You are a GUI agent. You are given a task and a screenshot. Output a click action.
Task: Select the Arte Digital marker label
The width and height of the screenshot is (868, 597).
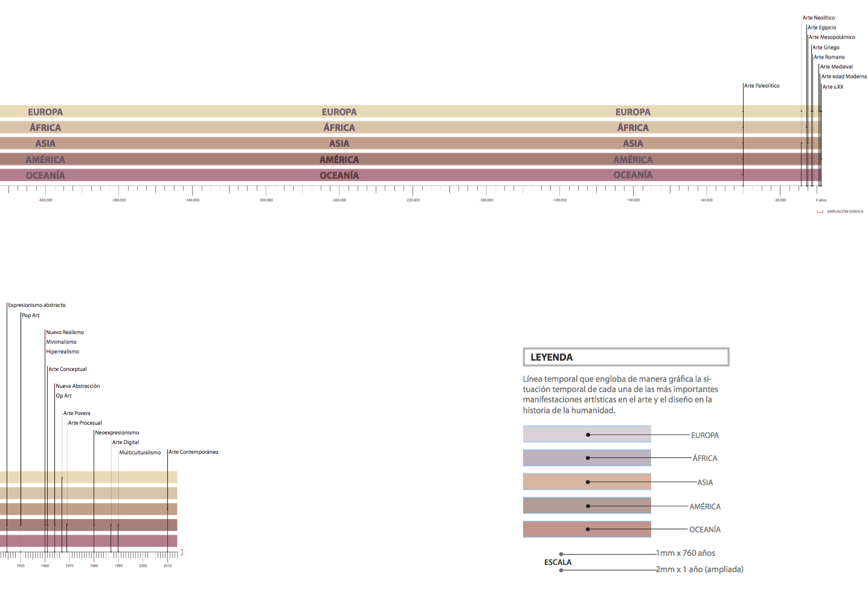126,442
